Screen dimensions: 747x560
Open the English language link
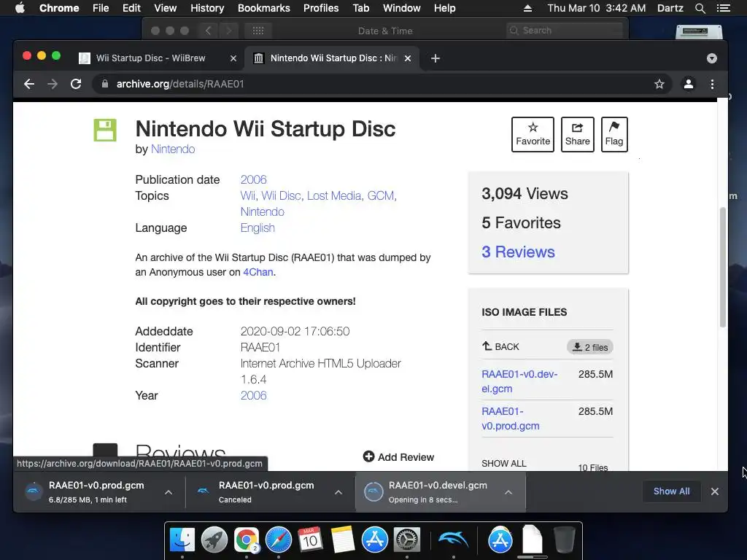(x=258, y=227)
